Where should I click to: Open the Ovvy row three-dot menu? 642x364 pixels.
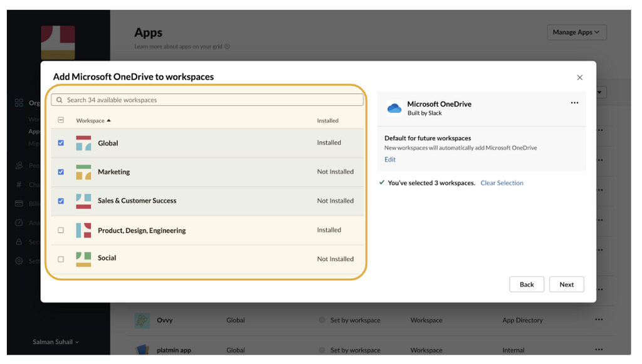tap(599, 320)
